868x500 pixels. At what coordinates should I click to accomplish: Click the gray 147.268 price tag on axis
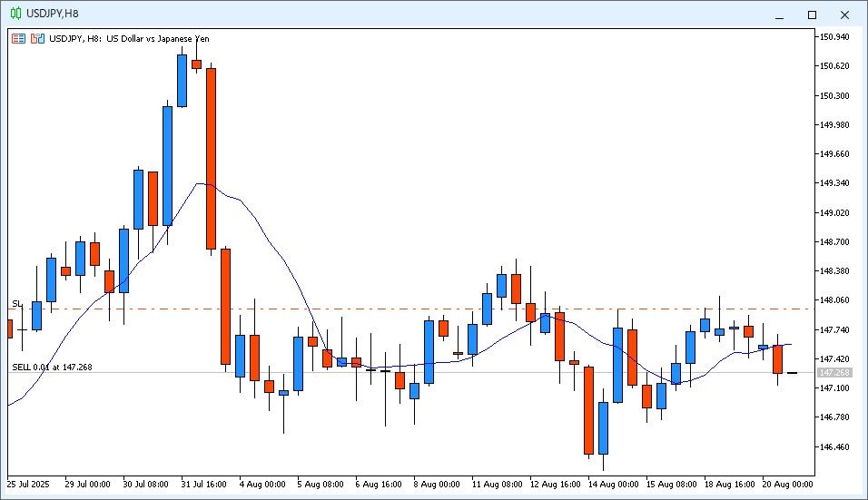834,373
